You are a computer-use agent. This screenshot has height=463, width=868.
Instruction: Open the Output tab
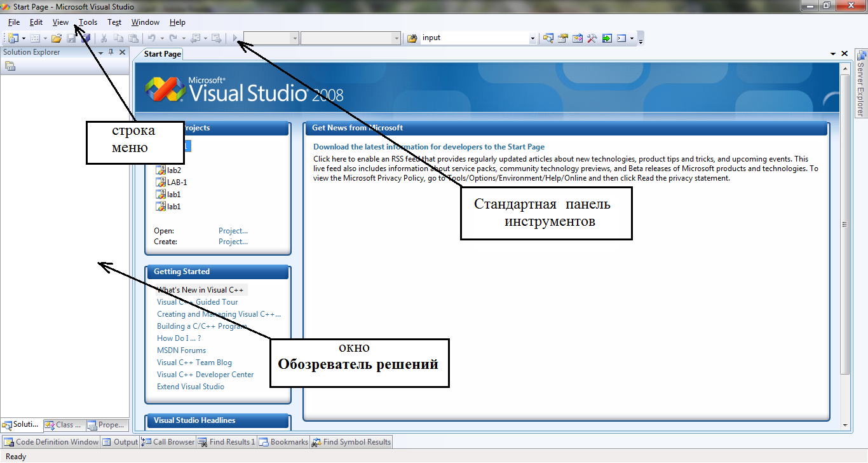[120, 442]
